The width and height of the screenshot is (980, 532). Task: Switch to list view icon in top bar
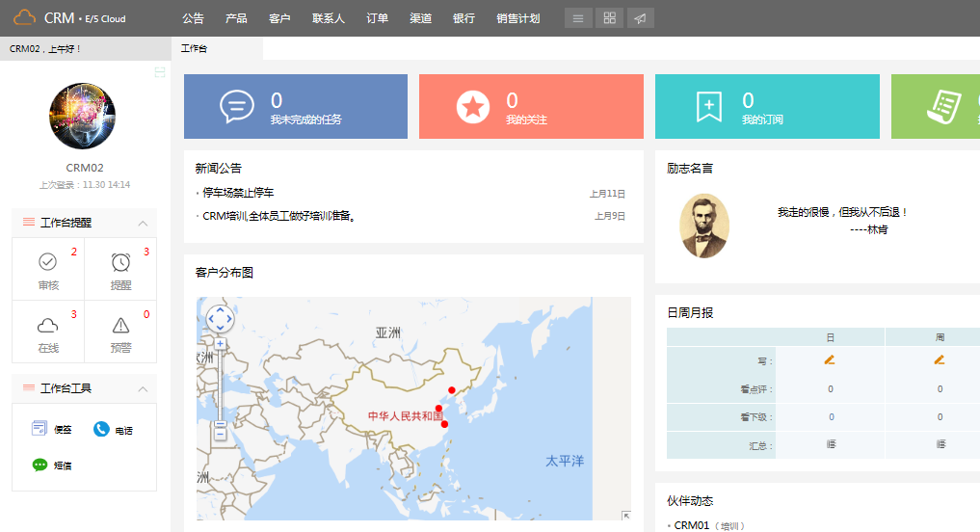(578, 18)
